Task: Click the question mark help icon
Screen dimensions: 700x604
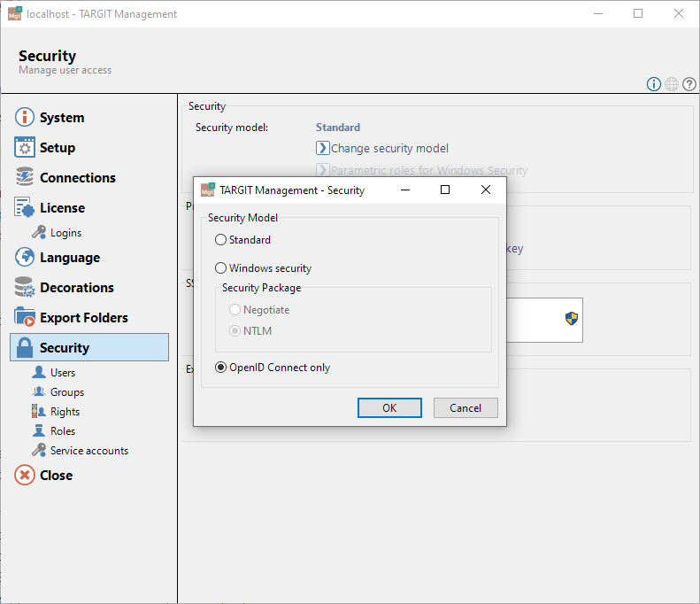Action: [688, 84]
